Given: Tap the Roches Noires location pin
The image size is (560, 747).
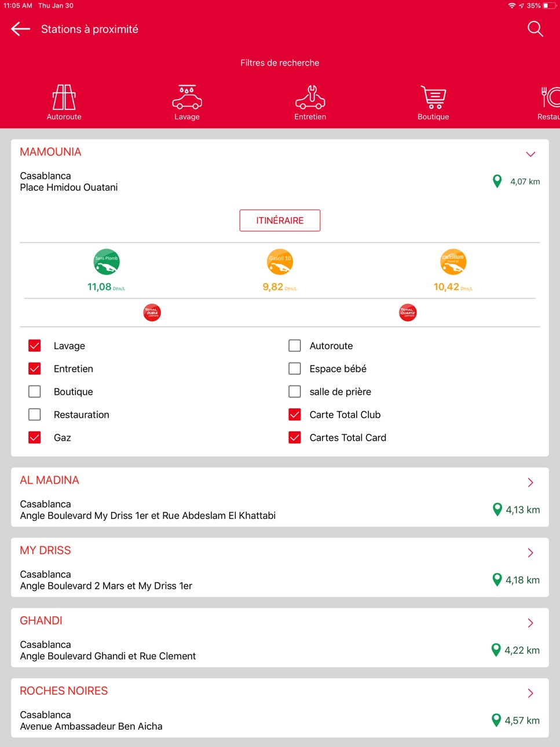Looking at the screenshot, I should (x=496, y=720).
